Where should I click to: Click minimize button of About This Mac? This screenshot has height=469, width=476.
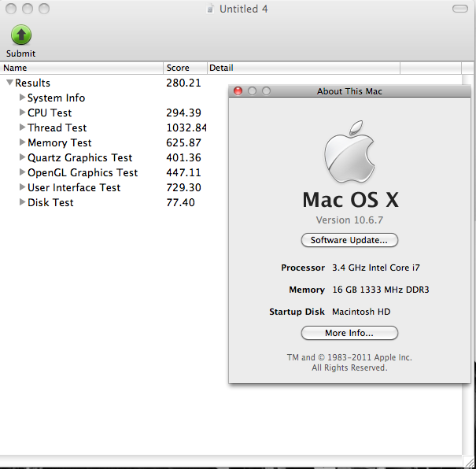[252, 90]
